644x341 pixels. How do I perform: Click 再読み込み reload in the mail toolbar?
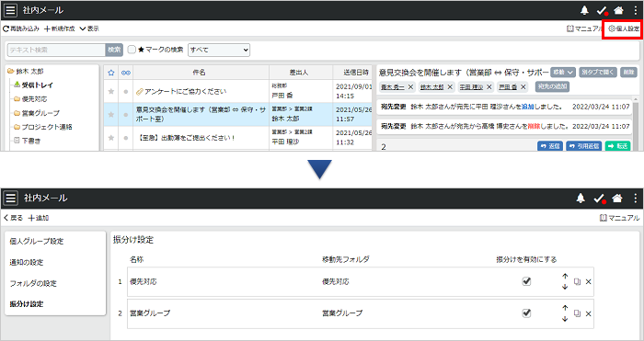coord(21,28)
